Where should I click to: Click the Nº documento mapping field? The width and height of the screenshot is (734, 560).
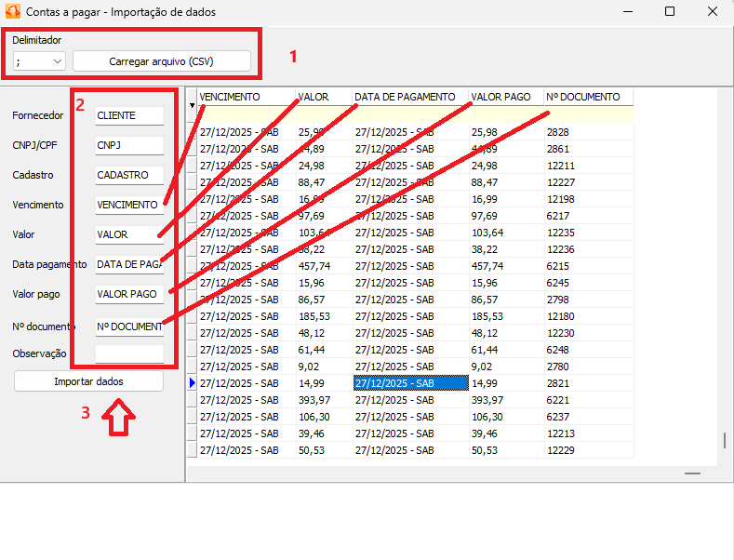pyautogui.click(x=129, y=326)
